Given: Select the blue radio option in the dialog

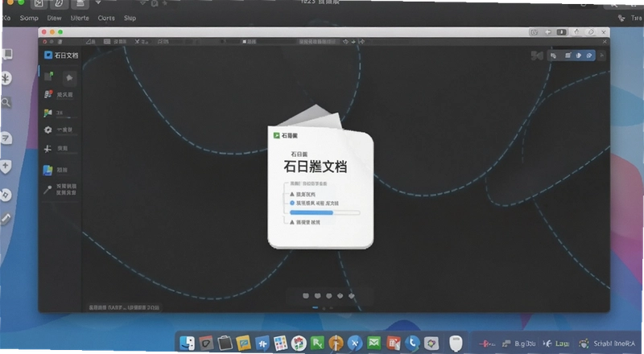Looking at the screenshot, I should [x=292, y=203].
